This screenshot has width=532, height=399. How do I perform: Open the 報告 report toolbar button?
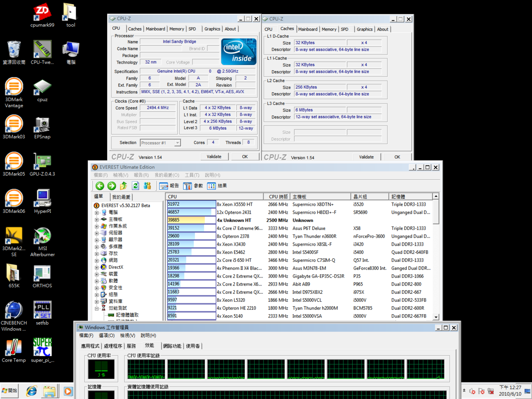[x=169, y=186]
